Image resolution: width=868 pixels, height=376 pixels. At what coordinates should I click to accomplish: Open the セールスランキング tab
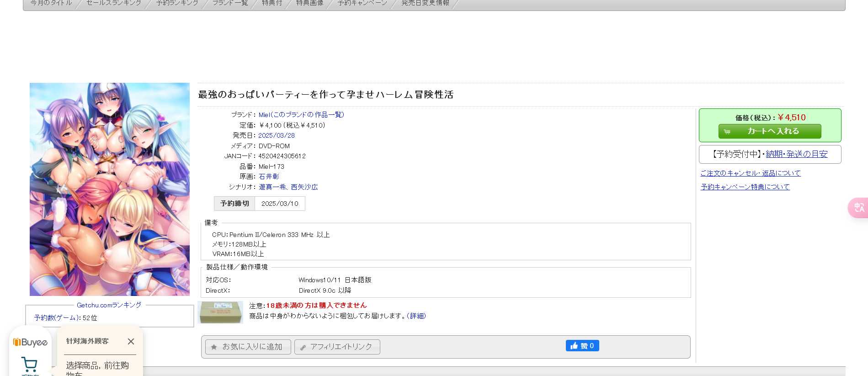pos(114,3)
